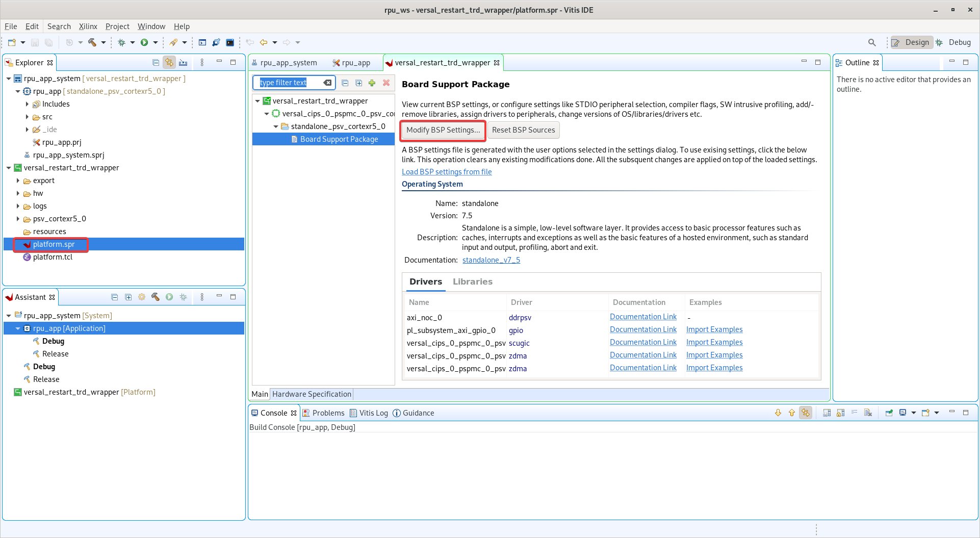Expand the Includes folder in Explorer
This screenshot has width=980, height=538.
[x=27, y=104]
